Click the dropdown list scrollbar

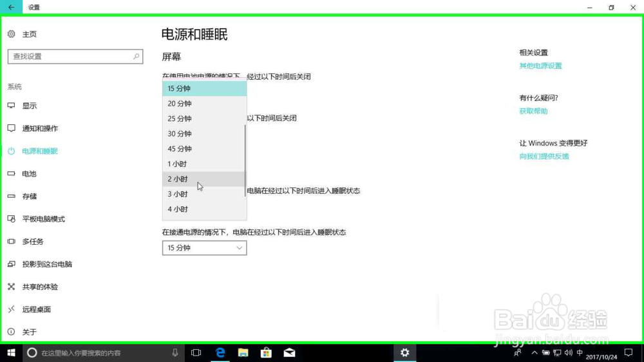(x=245, y=161)
